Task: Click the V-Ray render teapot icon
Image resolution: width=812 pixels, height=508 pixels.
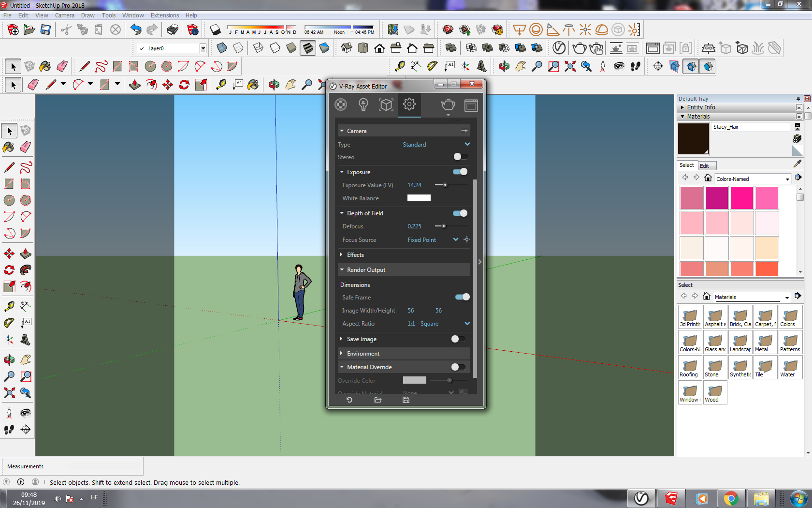Action: (x=448, y=105)
